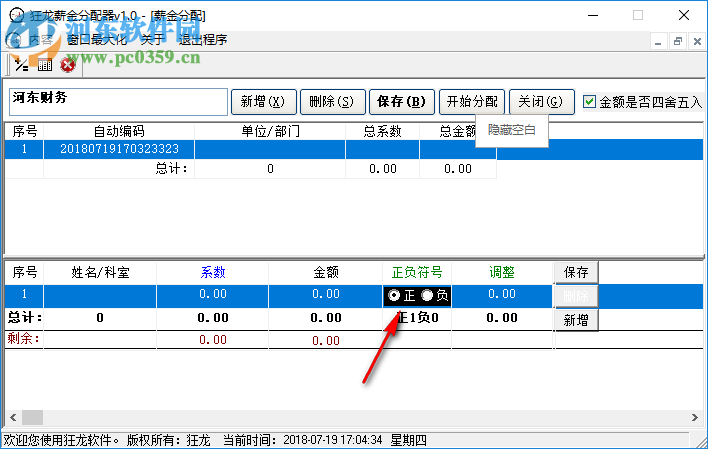Click the 自动编码 column header
Screen dimensions: 708x449
119,131
